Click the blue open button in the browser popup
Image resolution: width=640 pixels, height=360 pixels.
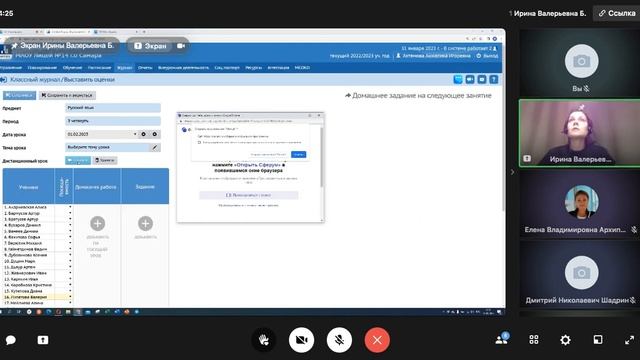[298, 154]
